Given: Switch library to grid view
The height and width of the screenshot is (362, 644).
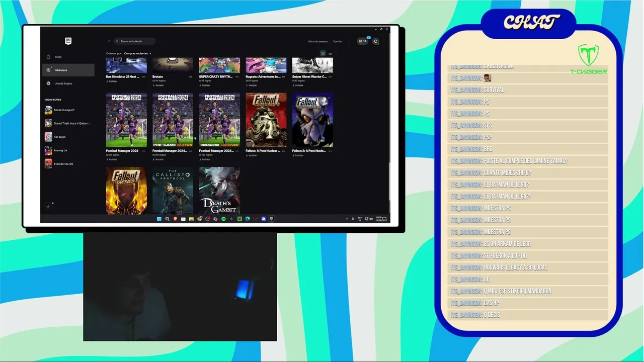Looking at the screenshot, I should click(x=323, y=53).
